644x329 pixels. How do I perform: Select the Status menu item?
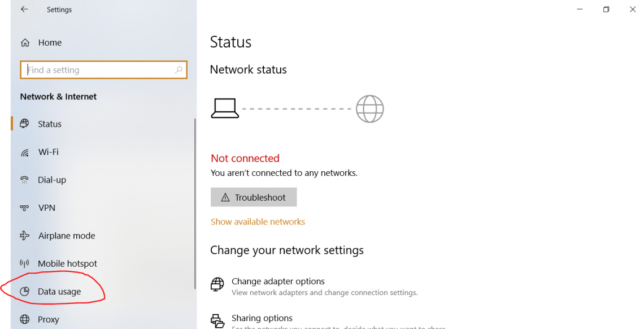50,124
